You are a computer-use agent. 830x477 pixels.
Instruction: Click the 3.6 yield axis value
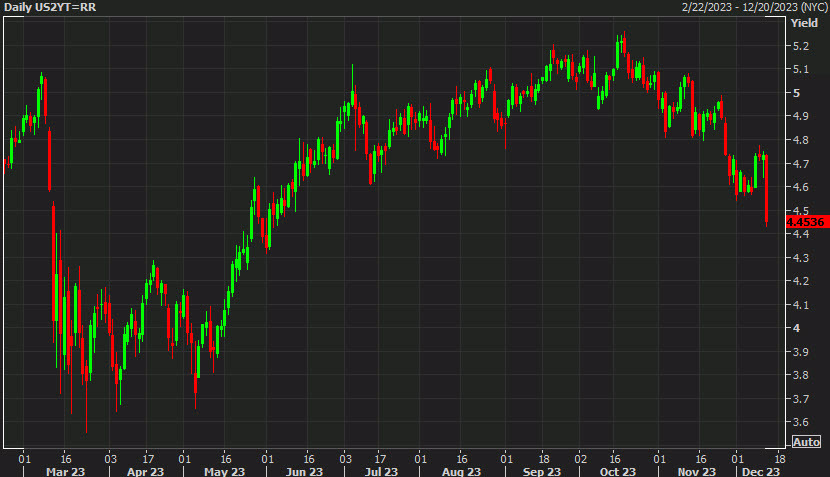tap(800, 422)
